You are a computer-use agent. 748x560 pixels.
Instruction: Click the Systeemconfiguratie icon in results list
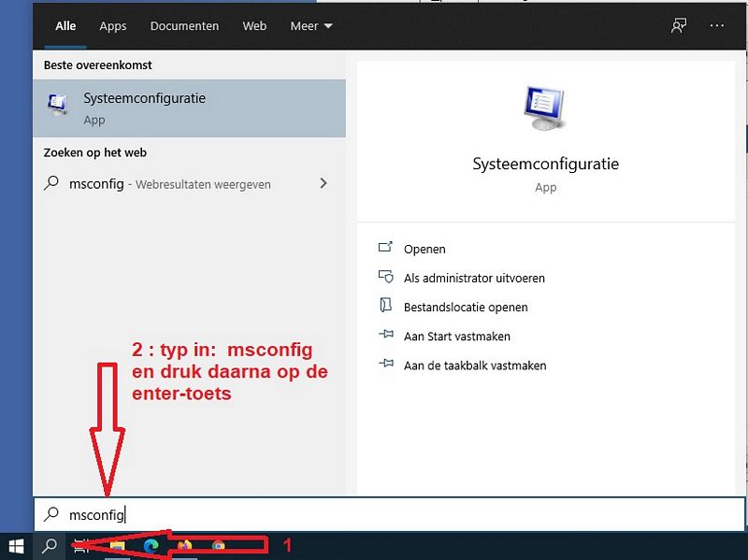[58, 105]
